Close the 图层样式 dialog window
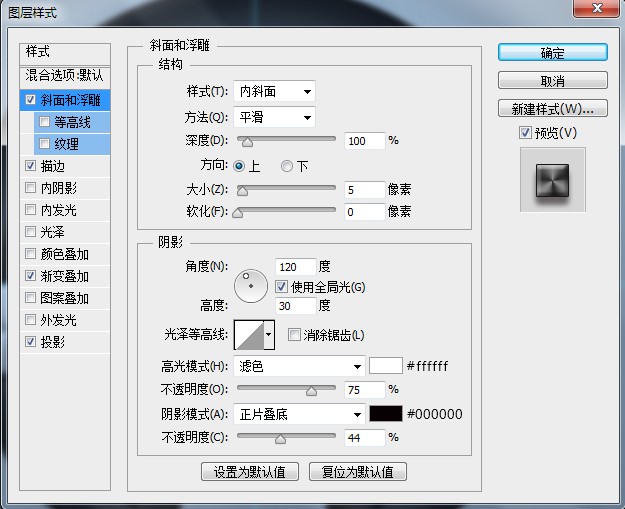This screenshot has width=625, height=509. coord(596,8)
